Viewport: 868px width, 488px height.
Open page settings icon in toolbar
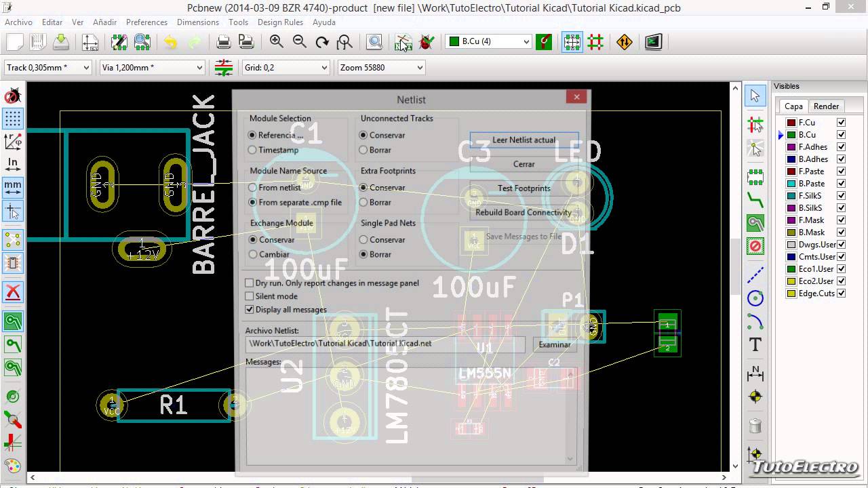point(90,42)
